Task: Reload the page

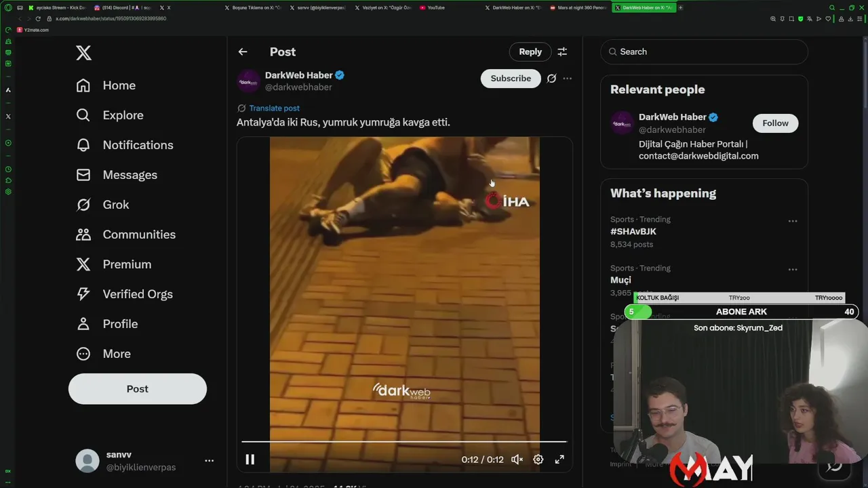Action: coord(38,18)
